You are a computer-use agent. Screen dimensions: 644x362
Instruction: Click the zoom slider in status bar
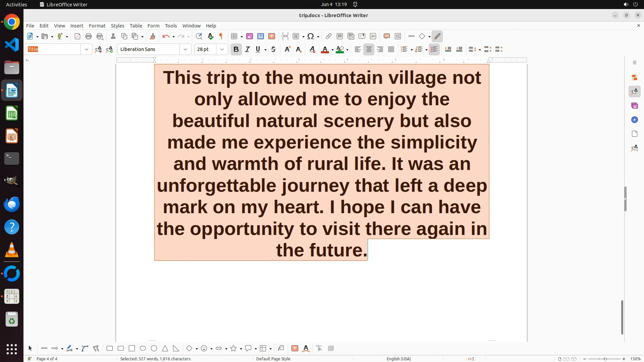coord(605,359)
